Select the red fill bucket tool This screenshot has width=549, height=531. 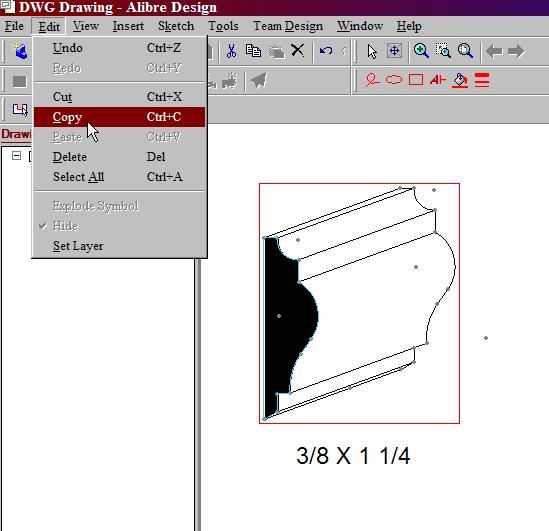click(x=460, y=80)
